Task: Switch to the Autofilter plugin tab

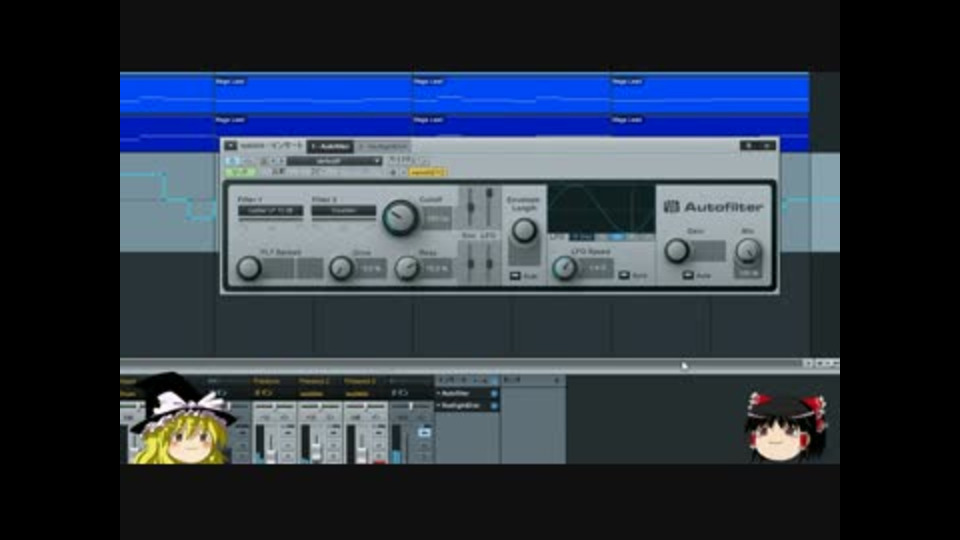Action: pyautogui.click(x=330, y=146)
